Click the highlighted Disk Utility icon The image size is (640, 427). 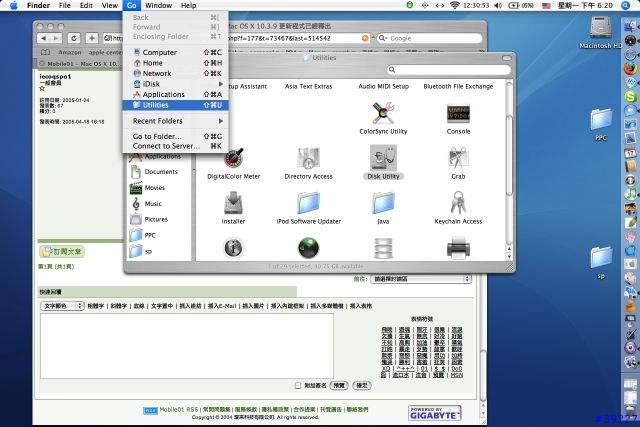click(x=383, y=158)
